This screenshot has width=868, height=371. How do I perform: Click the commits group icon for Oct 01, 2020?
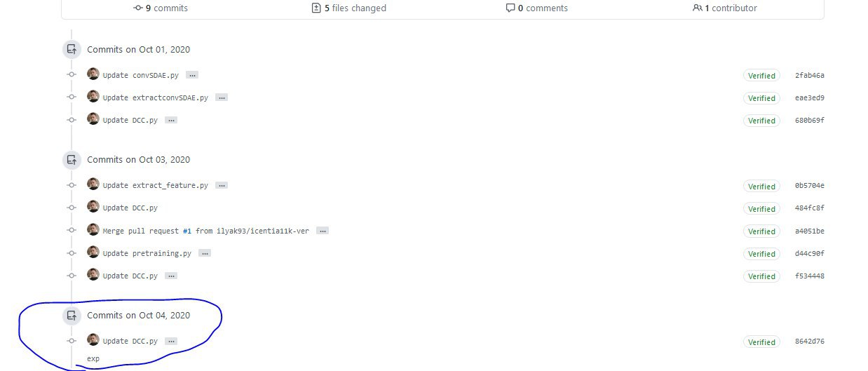[72, 49]
